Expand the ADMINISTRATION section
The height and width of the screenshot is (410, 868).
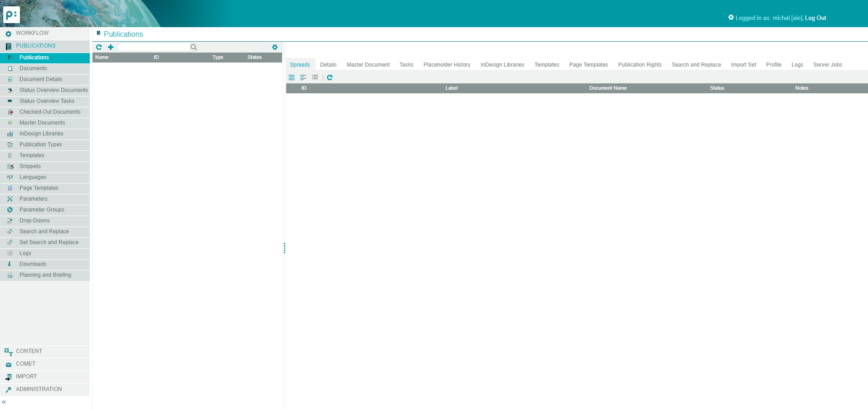click(39, 389)
